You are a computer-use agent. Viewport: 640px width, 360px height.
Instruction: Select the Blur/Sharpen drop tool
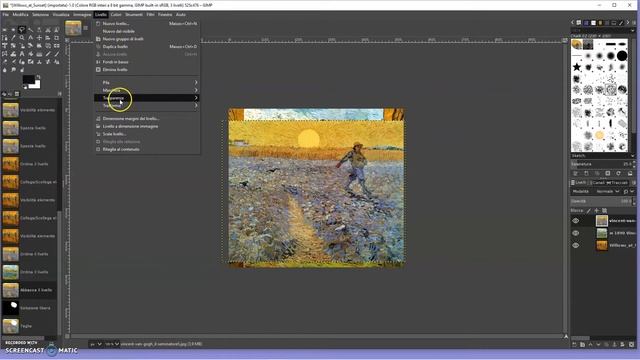pyautogui.click(x=4, y=69)
